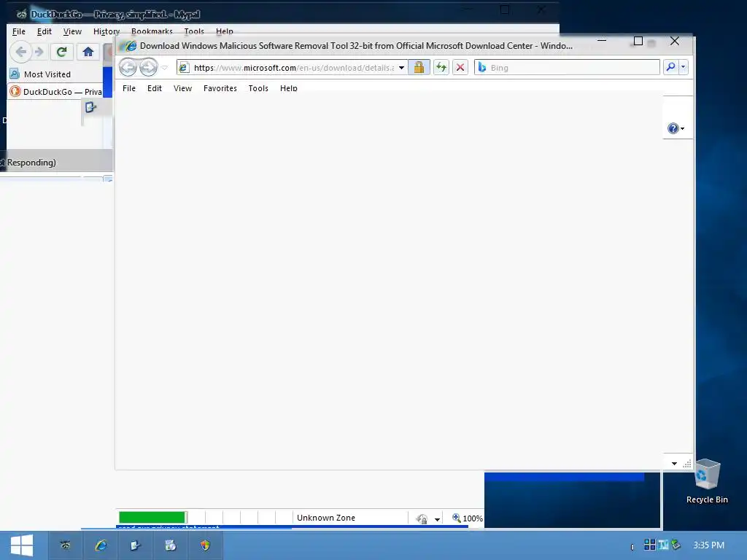Click Internet Explorer taskbar icon

pos(101,545)
